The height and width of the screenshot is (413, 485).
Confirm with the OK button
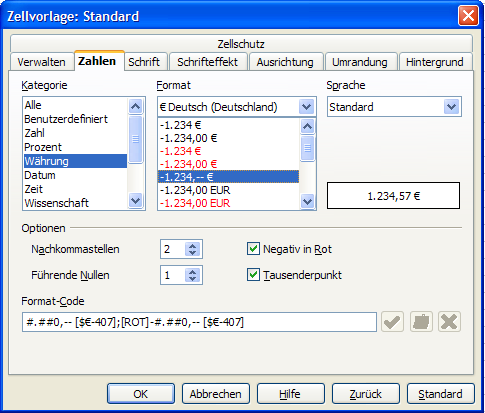[x=141, y=394]
